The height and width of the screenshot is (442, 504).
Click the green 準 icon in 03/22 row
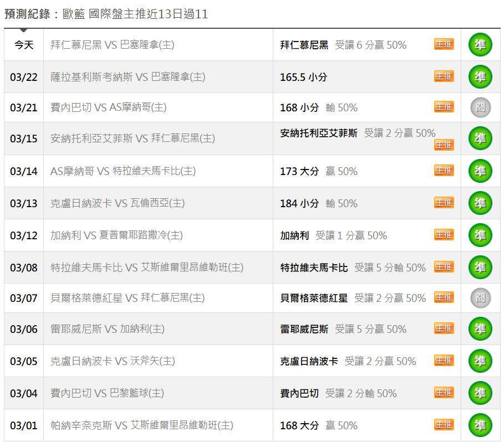[x=480, y=77]
